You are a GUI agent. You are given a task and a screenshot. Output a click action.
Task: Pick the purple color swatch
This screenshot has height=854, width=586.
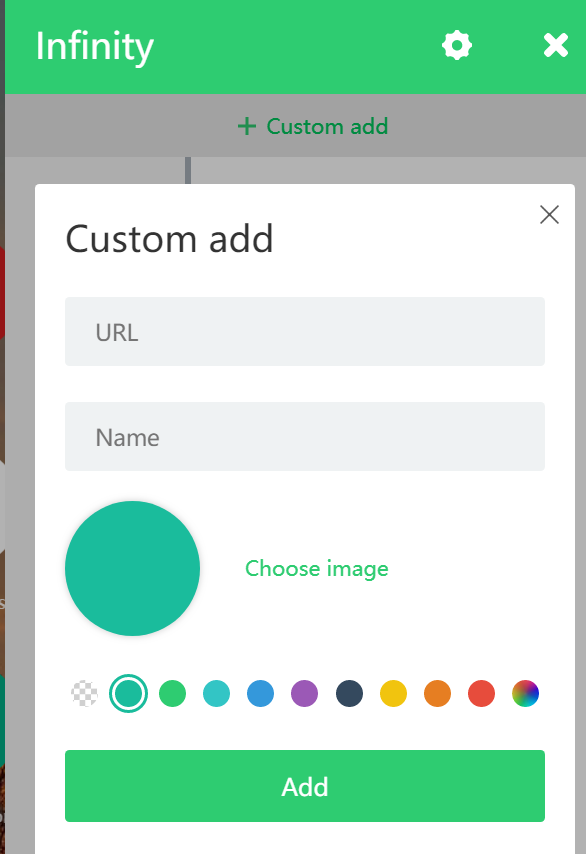[x=305, y=694]
